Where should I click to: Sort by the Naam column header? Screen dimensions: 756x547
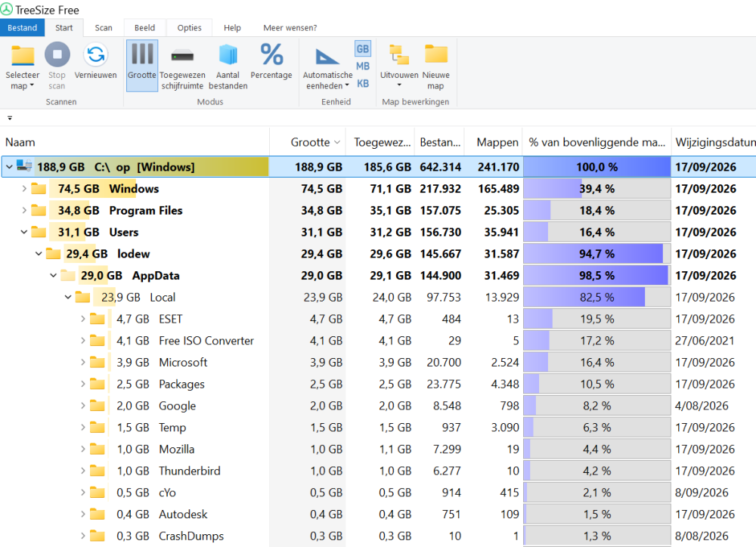(x=135, y=142)
